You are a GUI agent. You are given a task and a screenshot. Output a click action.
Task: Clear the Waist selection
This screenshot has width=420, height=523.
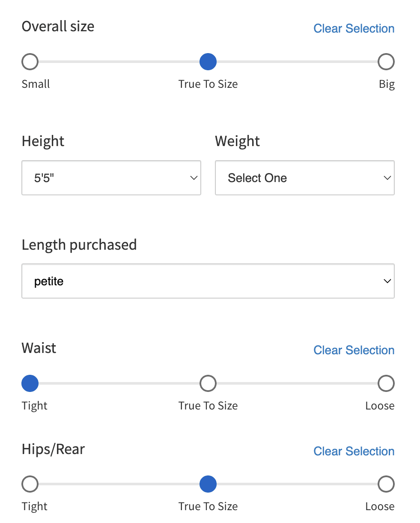tap(354, 350)
